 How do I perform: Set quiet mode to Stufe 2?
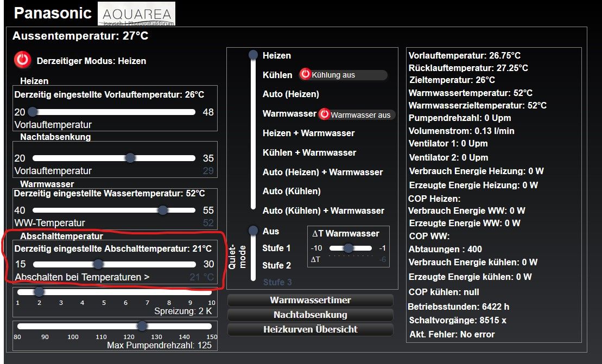(277, 265)
